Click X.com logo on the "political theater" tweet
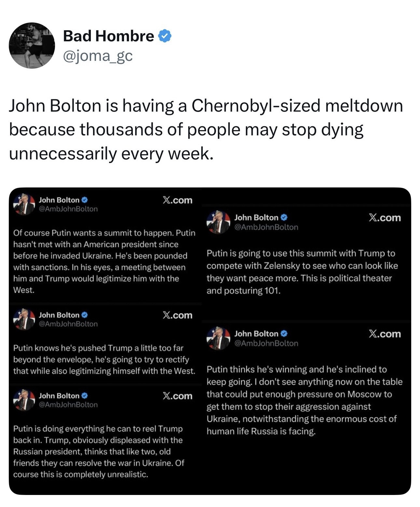This screenshot has height=507, width=420. (385, 218)
